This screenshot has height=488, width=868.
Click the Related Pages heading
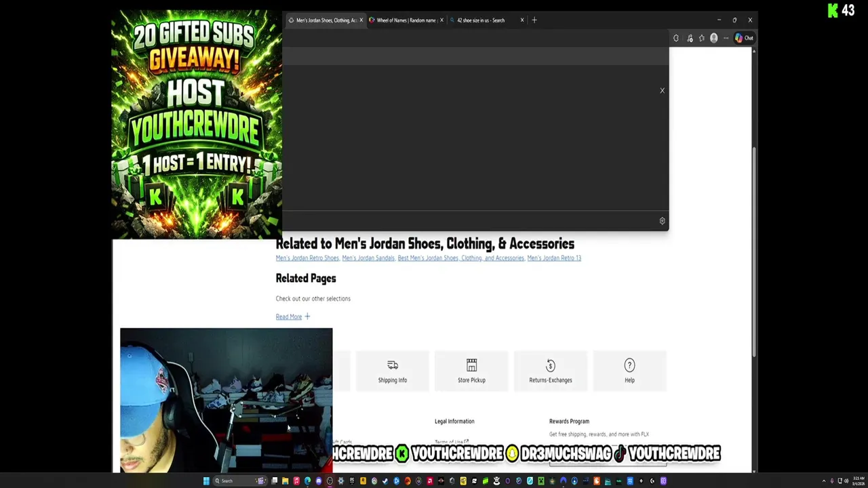tap(306, 279)
